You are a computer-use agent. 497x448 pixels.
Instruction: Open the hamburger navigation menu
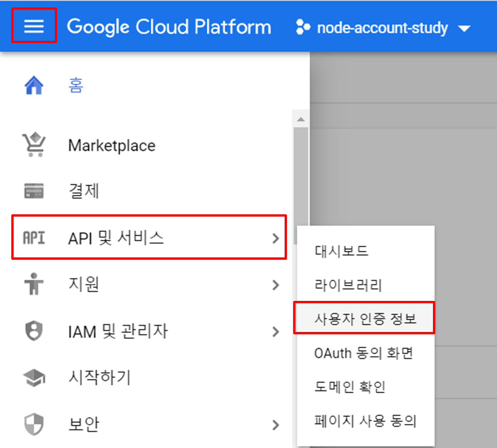coord(34,26)
